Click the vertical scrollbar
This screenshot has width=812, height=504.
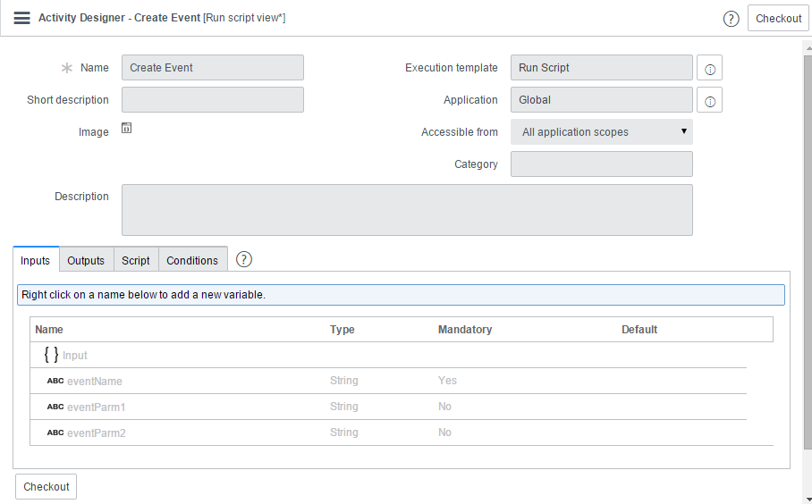pos(808,251)
